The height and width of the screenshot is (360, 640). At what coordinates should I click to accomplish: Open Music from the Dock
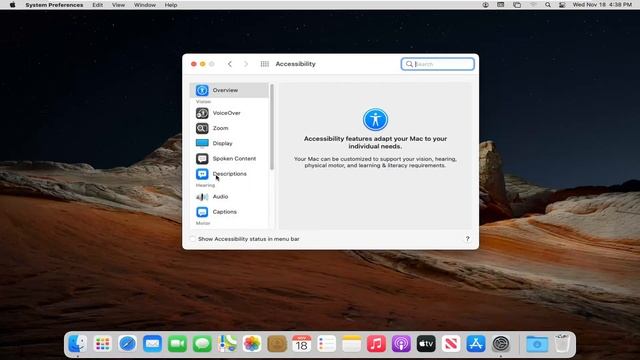376,344
